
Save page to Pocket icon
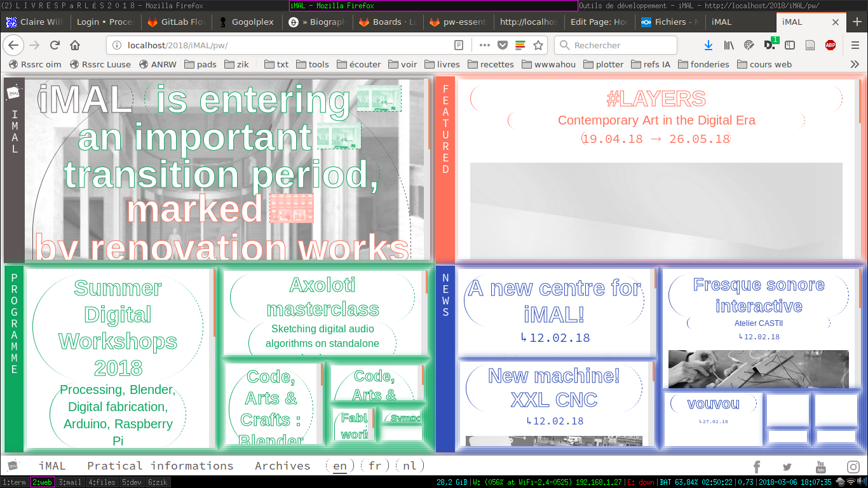coord(503,45)
